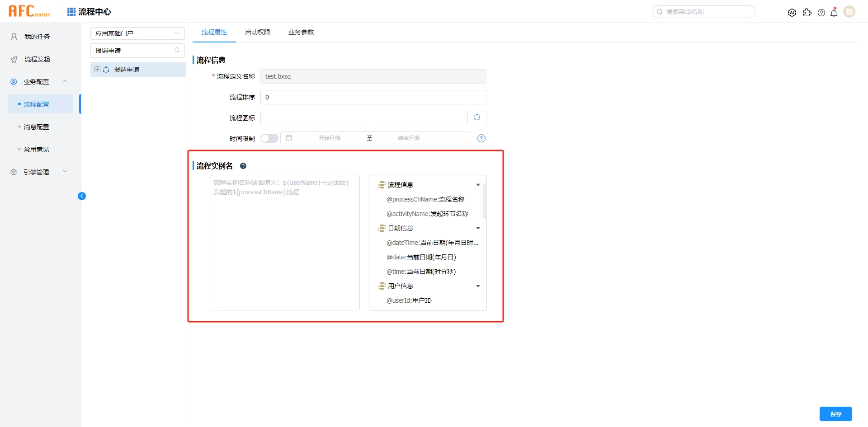
Task: Select @processChName:流程名称 variable
Action: pyautogui.click(x=425, y=199)
